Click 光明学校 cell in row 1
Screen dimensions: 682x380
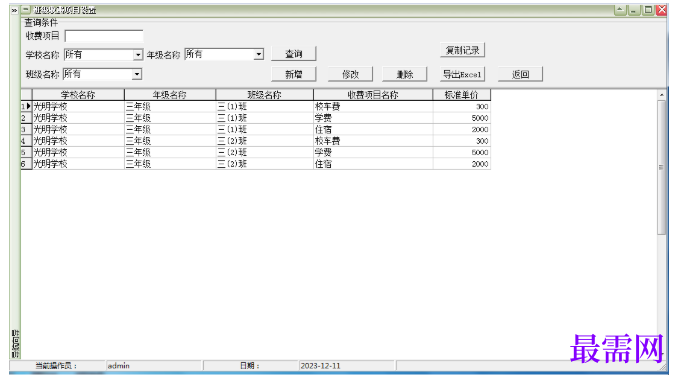pyautogui.click(x=78, y=106)
